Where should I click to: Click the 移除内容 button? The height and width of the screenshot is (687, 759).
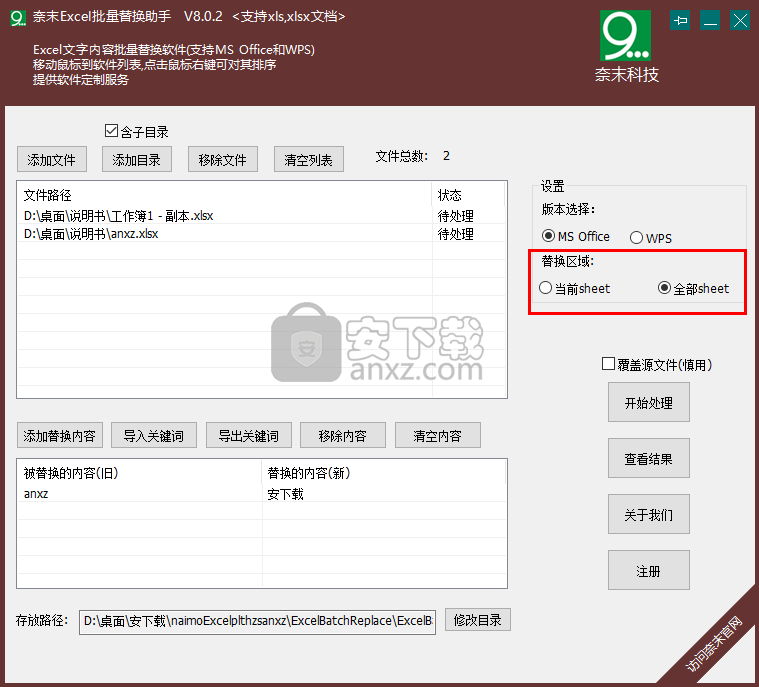click(343, 435)
